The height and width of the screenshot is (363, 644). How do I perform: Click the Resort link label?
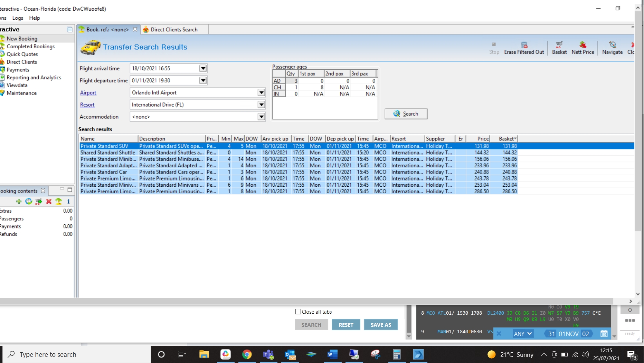pyautogui.click(x=87, y=105)
